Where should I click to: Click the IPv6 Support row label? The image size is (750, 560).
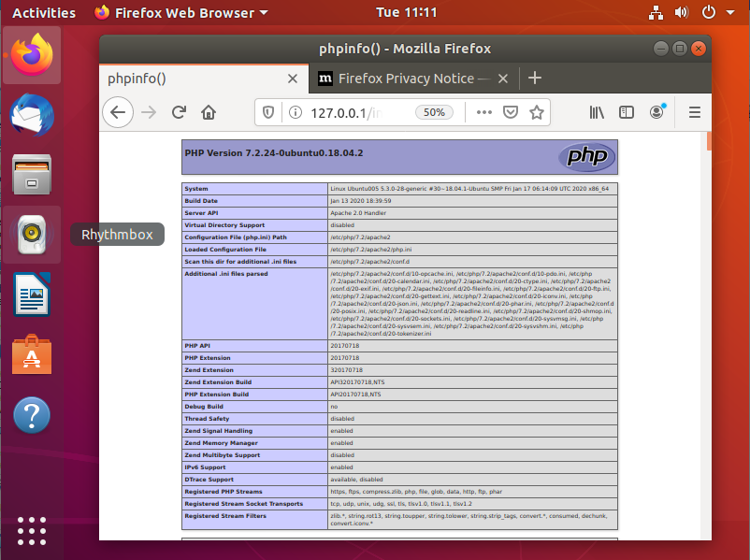pyautogui.click(x=205, y=467)
